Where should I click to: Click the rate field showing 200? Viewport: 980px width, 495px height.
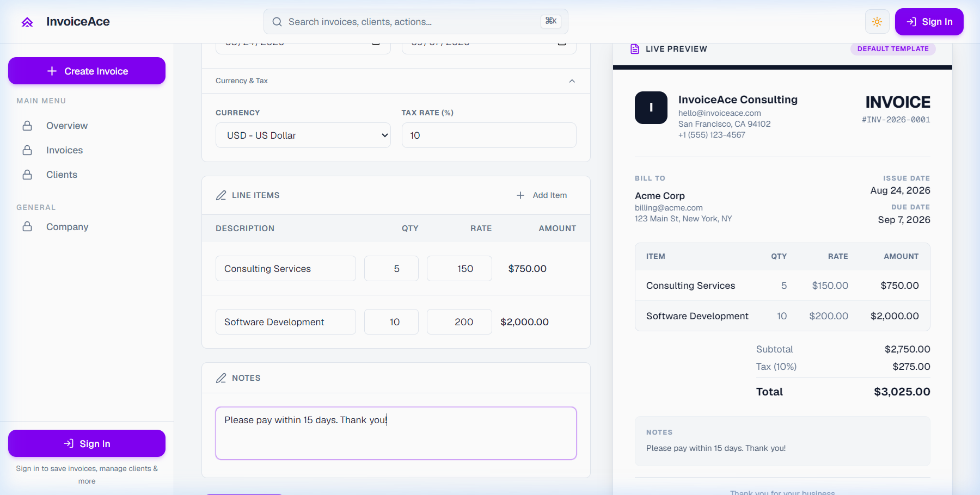tap(460, 322)
